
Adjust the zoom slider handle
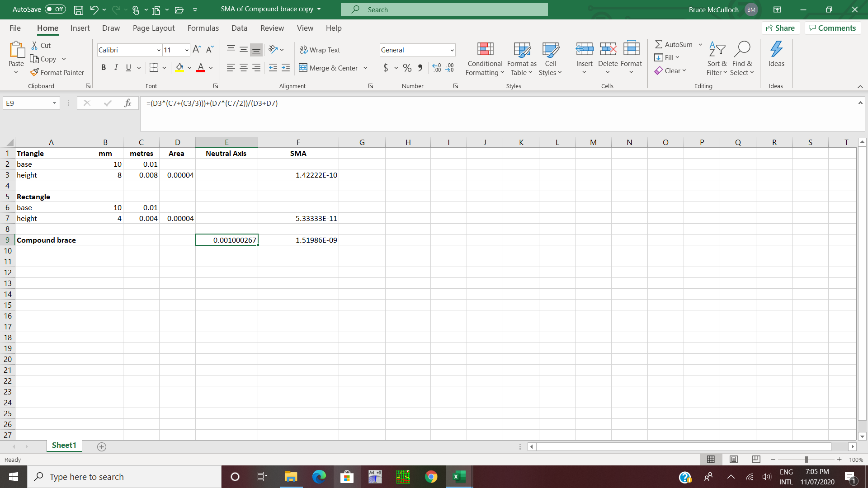pyautogui.click(x=806, y=460)
